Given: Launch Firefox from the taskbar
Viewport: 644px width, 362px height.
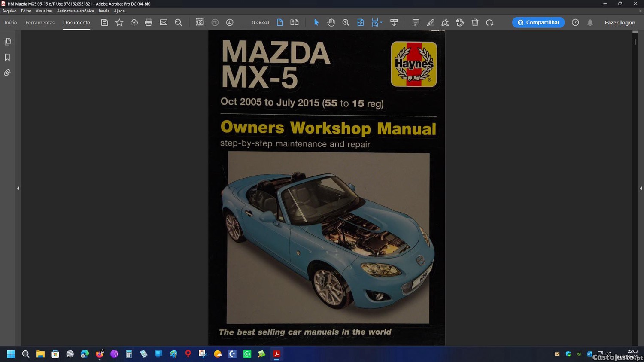Looking at the screenshot, I should click(100, 354).
